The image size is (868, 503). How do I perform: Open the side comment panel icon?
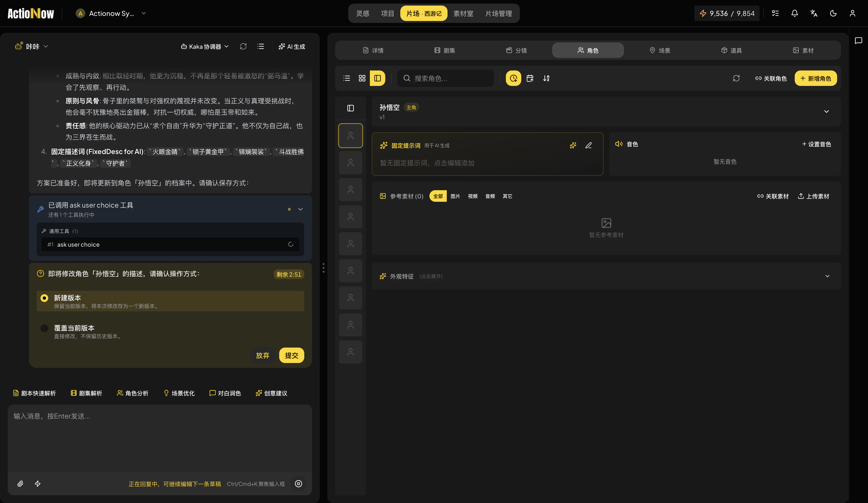pyautogui.click(x=858, y=41)
